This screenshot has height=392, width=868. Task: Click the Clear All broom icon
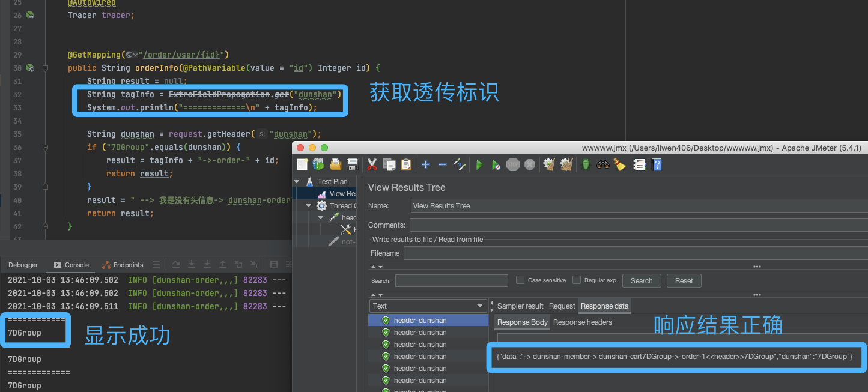pyautogui.click(x=566, y=164)
